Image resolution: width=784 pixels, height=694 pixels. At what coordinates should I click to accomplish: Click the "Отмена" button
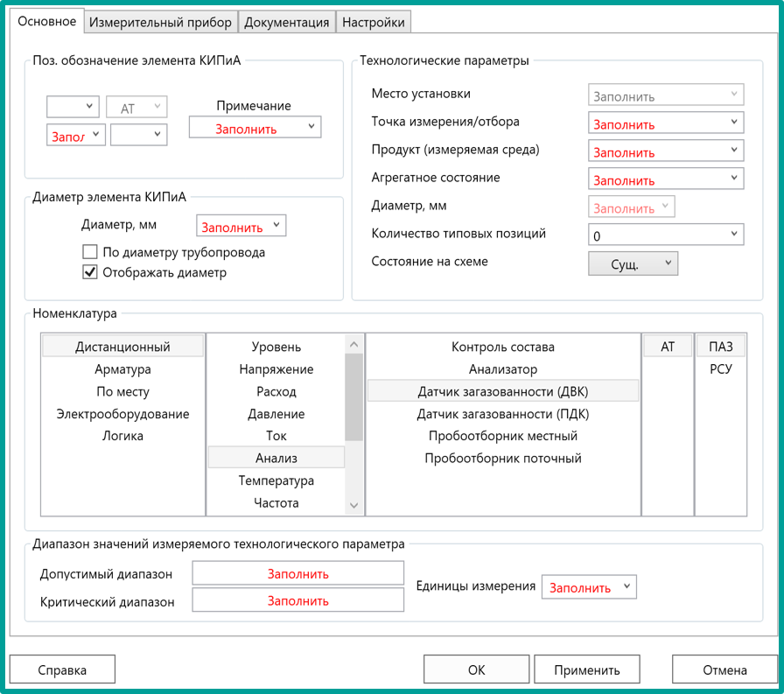click(724, 670)
